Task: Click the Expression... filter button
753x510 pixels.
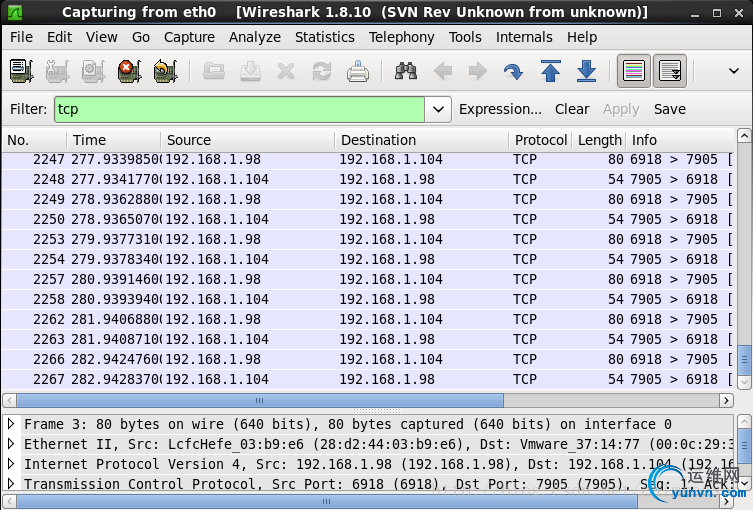Action: click(x=500, y=109)
